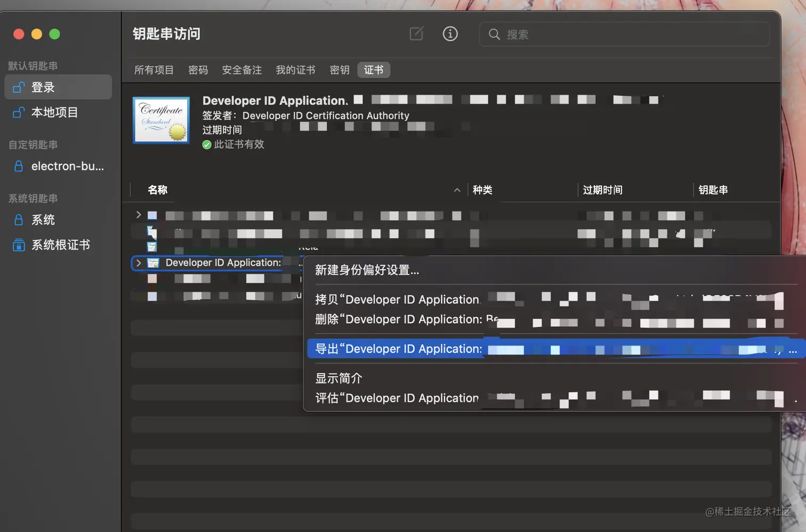Click the search magnifier icon

[494, 34]
